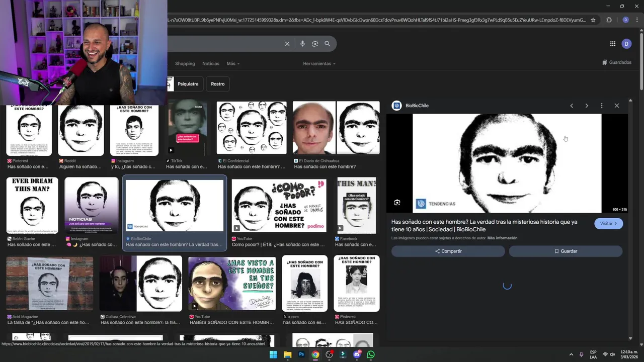Click the Guardar button
This screenshot has width=644, height=362.
566,251
